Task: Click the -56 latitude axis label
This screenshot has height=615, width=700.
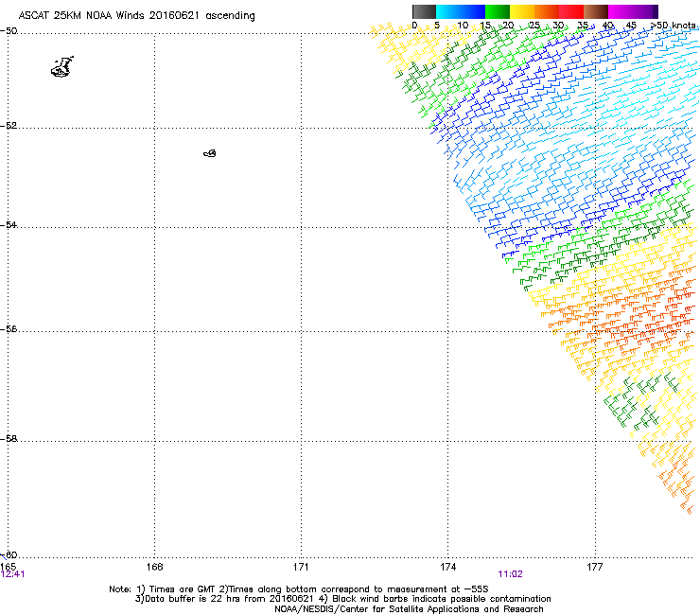Action: [x=9, y=329]
